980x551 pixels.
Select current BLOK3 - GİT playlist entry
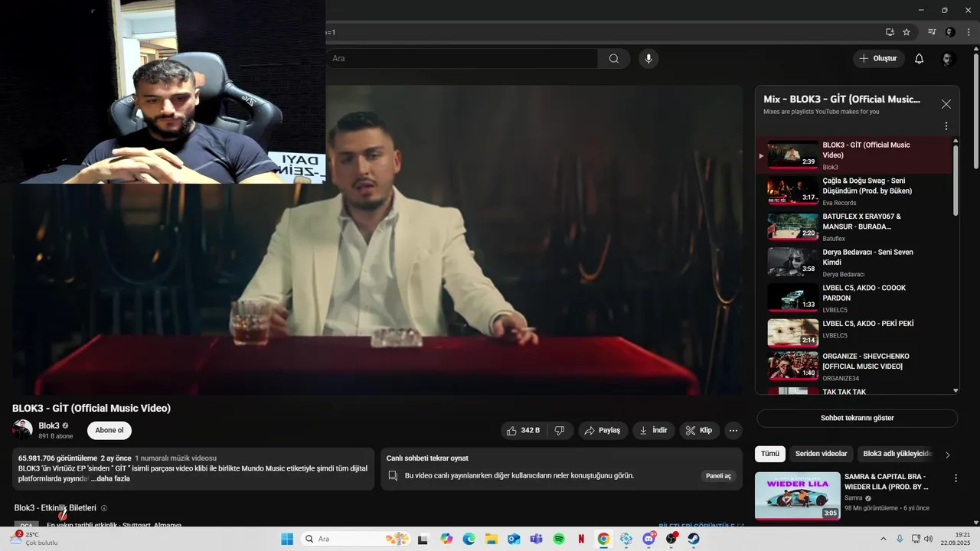[x=856, y=155]
